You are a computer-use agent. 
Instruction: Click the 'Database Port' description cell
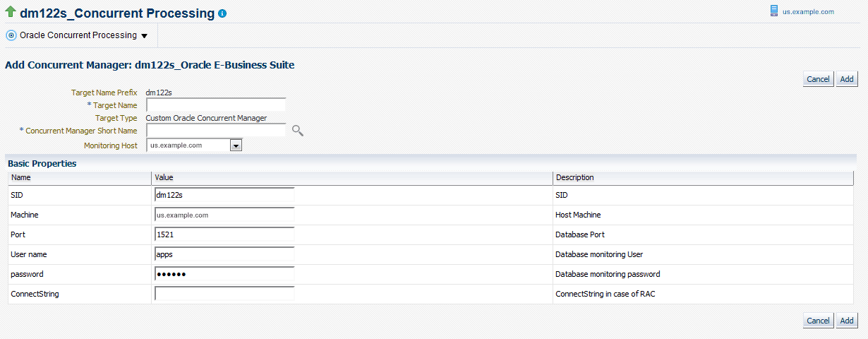pos(703,234)
